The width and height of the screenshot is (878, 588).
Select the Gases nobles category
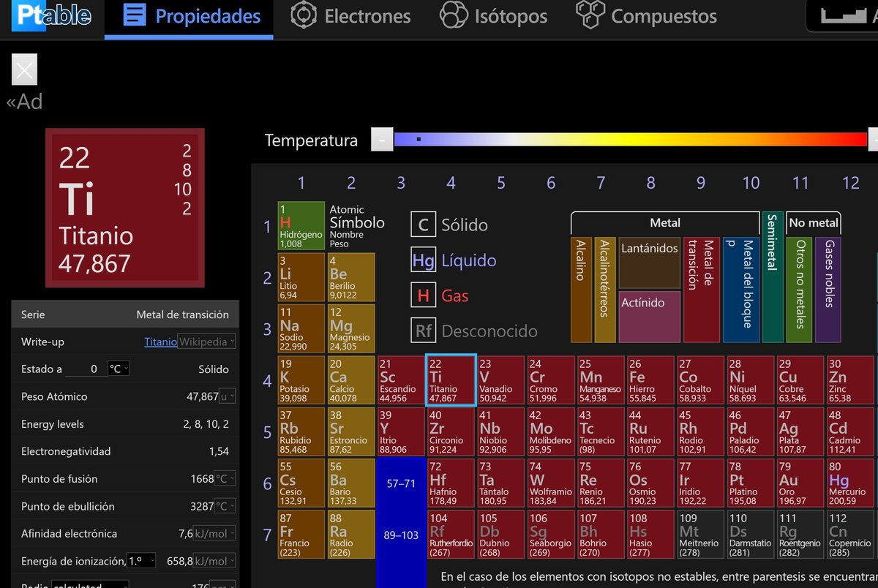[x=828, y=289]
